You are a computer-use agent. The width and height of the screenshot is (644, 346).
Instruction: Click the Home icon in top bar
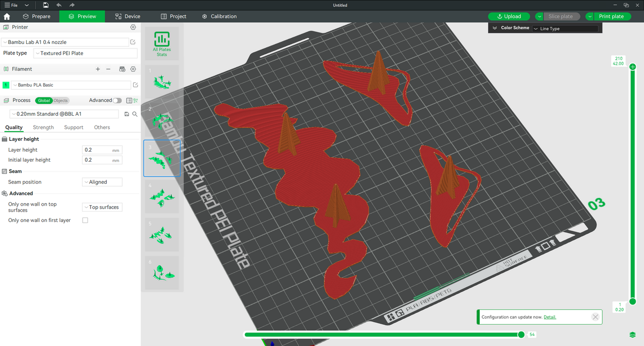tap(7, 16)
